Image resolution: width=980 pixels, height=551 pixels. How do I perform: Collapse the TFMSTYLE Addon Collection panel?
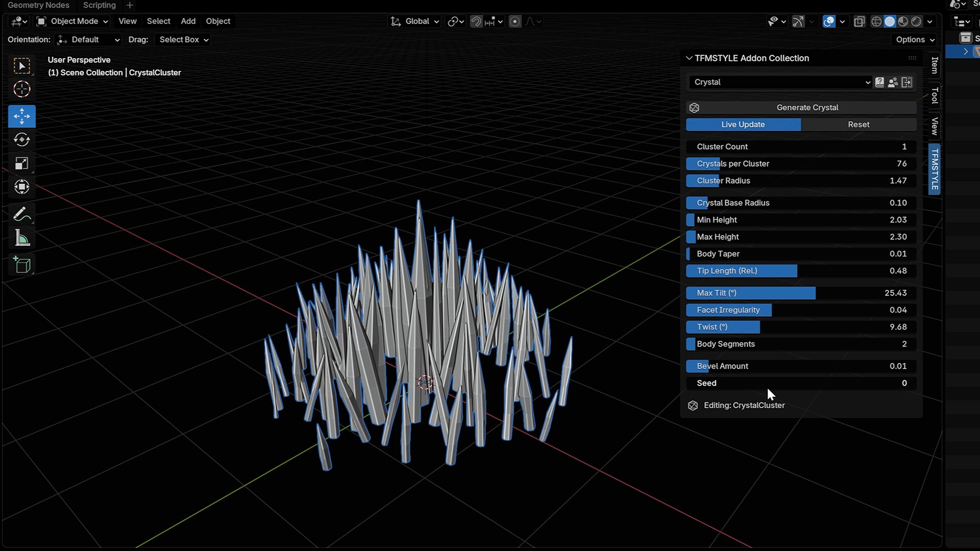pos(689,58)
